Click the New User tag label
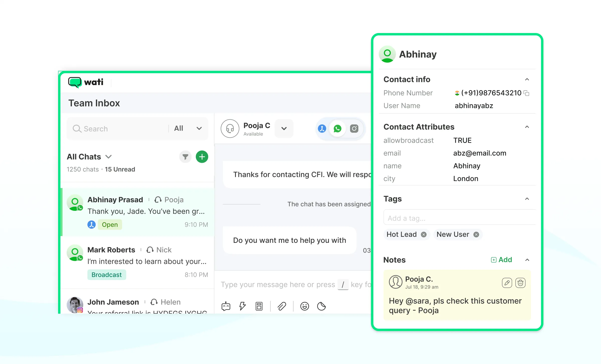Image resolution: width=601 pixels, height=364 pixels. (x=453, y=235)
